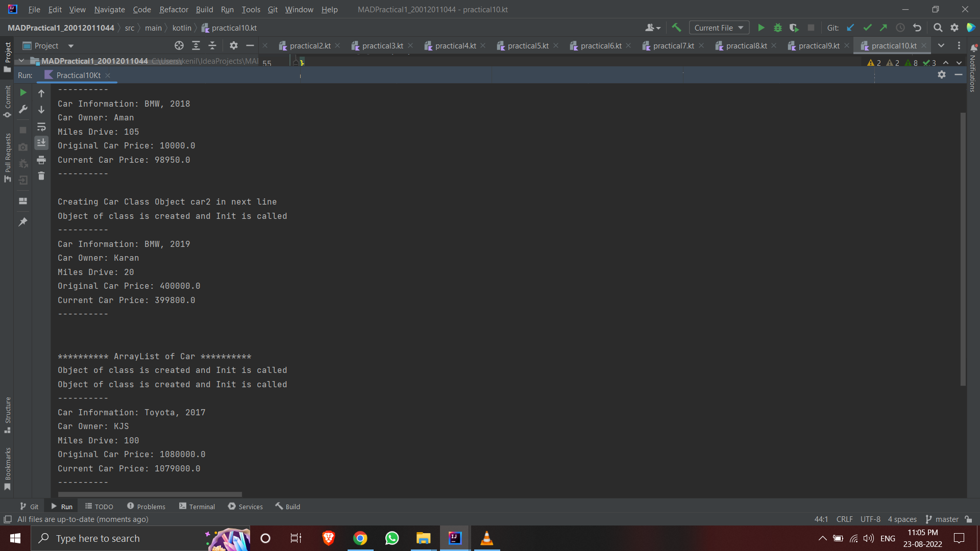The height and width of the screenshot is (551, 980).
Task: Update project via Git blue arrow icon
Action: point(850,28)
